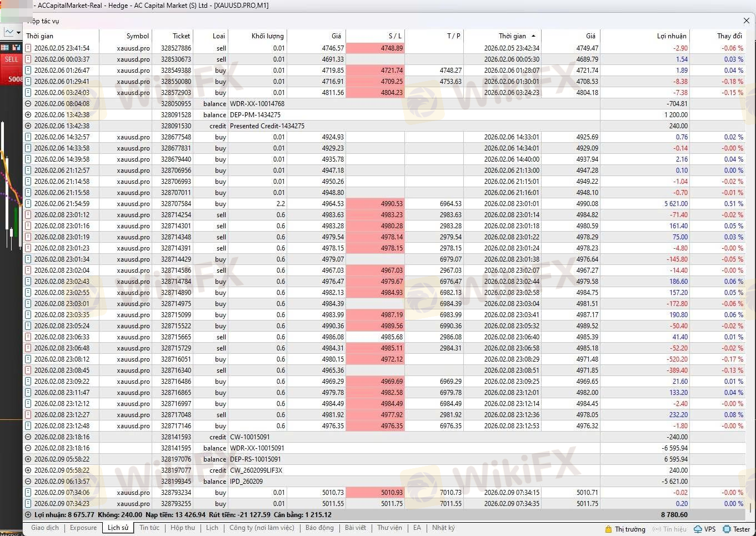The height and width of the screenshot is (536, 756).
Task: Close the Hộp tác vụ toolbox panel
Action: [747, 21]
